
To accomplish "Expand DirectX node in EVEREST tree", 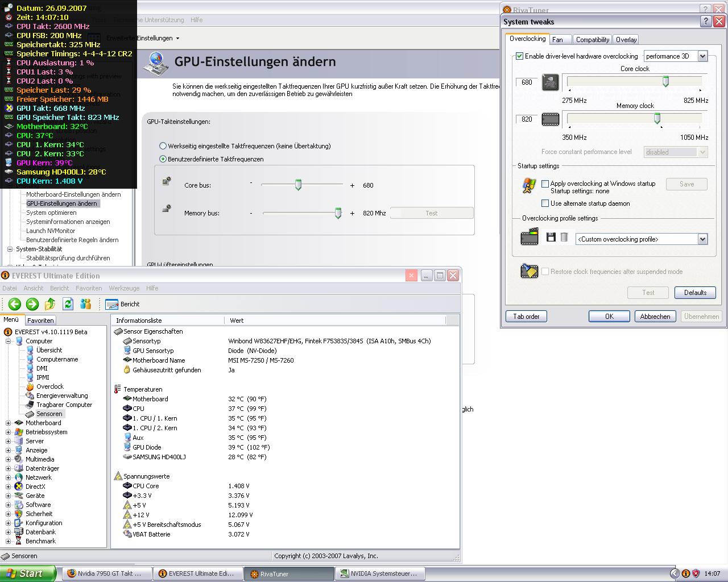I will pyautogui.click(x=9, y=487).
